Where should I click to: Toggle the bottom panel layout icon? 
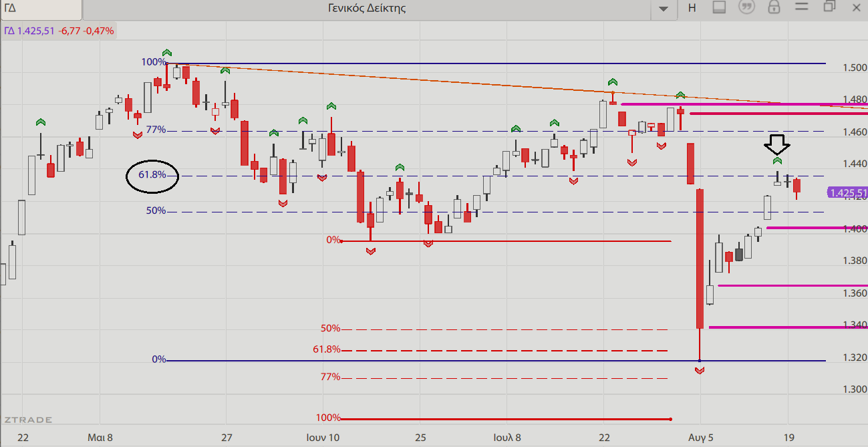coord(719,8)
